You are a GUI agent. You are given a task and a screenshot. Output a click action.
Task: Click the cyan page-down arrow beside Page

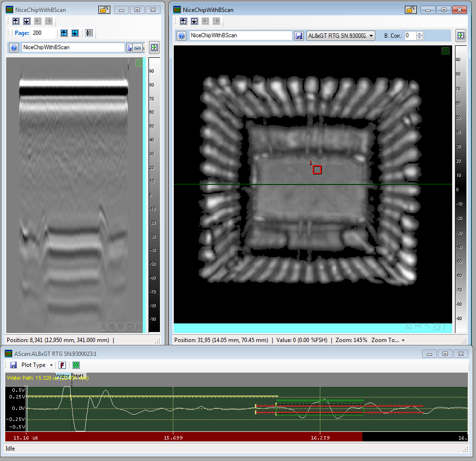click(75, 33)
